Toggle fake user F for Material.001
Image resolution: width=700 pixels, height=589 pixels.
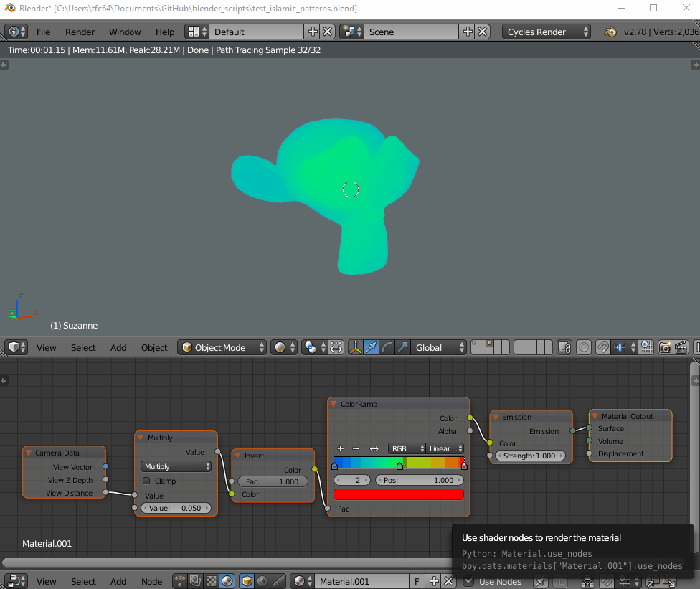417,581
